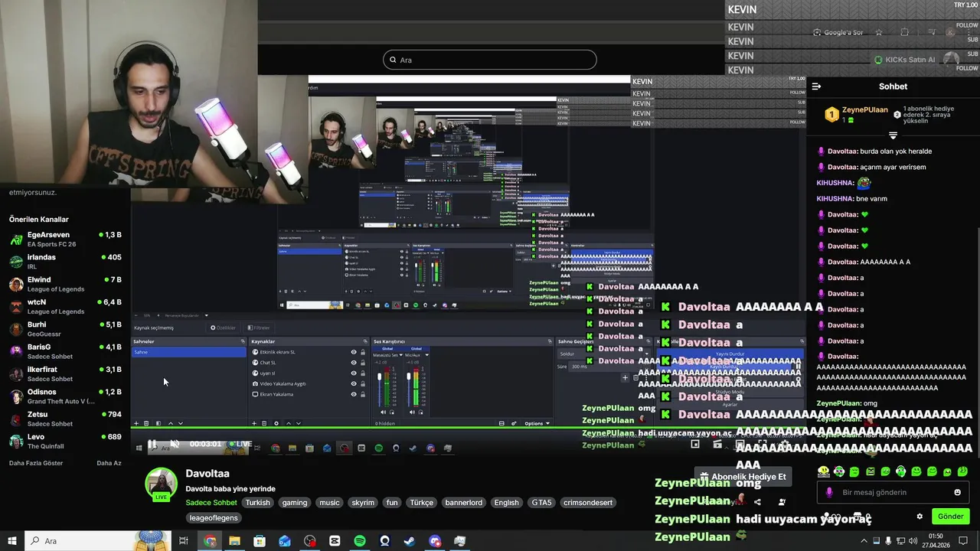Open Zetsu channel from recommended list
This screenshot has width=980, height=551.
point(65,419)
